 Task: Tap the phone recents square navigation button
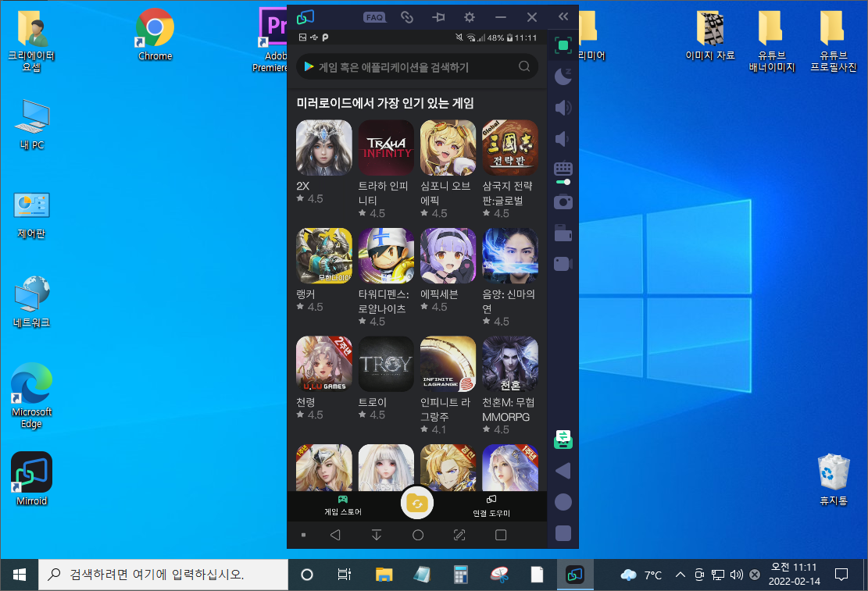point(501,535)
